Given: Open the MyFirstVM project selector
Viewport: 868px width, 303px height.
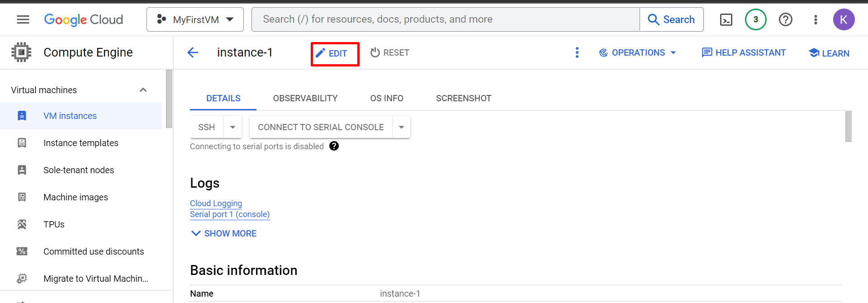Looking at the screenshot, I should (x=195, y=19).
